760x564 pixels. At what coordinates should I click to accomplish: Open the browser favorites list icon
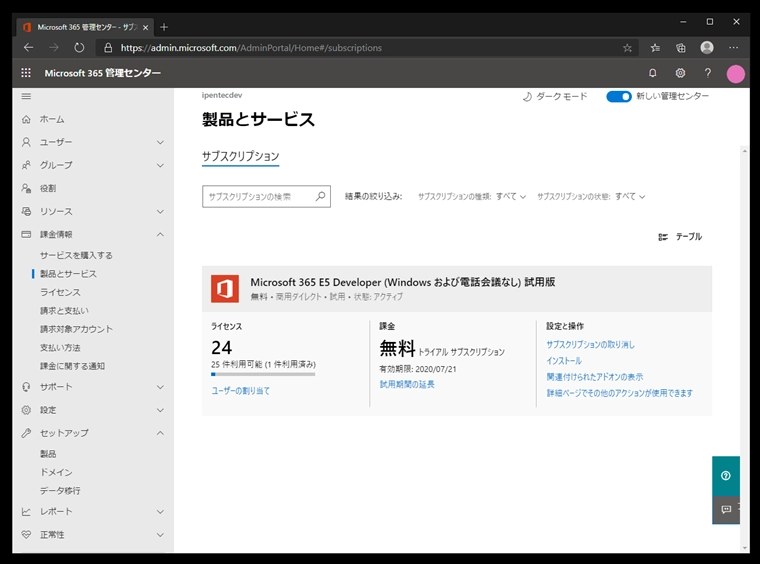[x=655, y=47]
